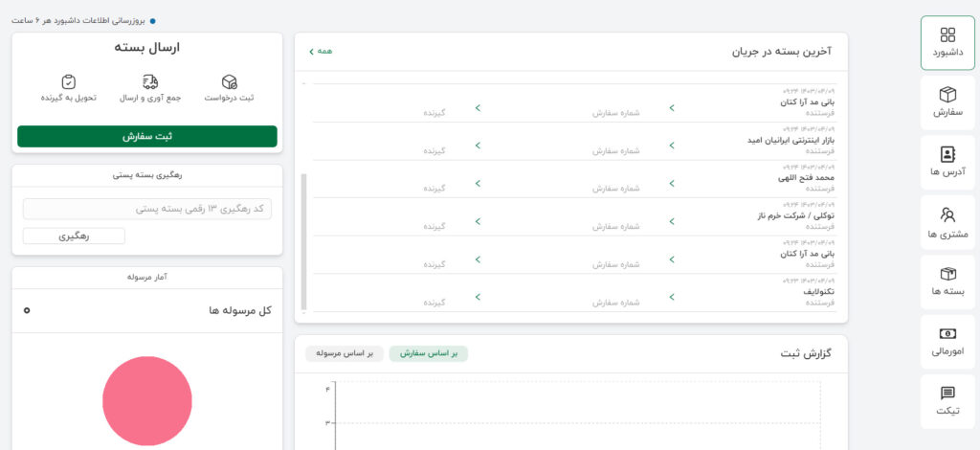Screen dimensions: 980x450
Task: Click the کل مرسوله ها label
Action: pos(240,310)
